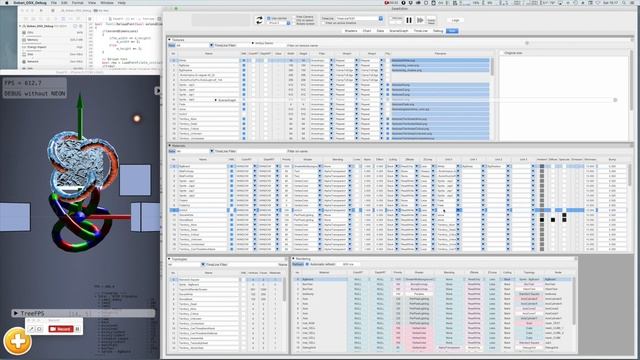Click the Refresh button in Rendering panel
Image resolution: width=640 pixels, height=360 pixels.
pos(298,264)
